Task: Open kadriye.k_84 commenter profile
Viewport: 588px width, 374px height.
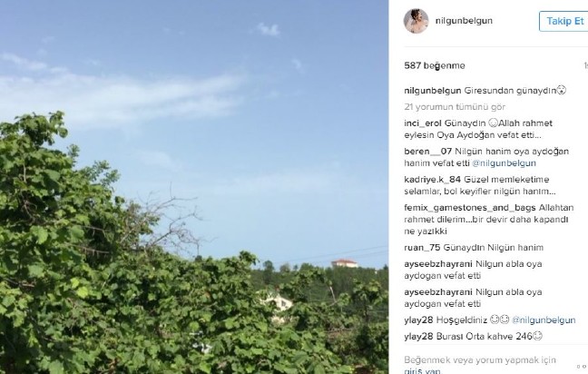Action: (x=432, y=180)
